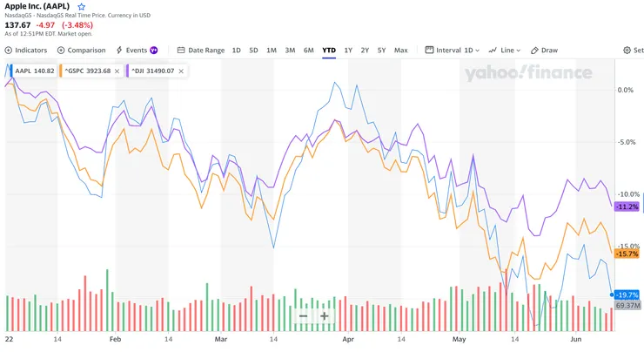
Task: Open the Indicators menu
Action: (26, 50)
